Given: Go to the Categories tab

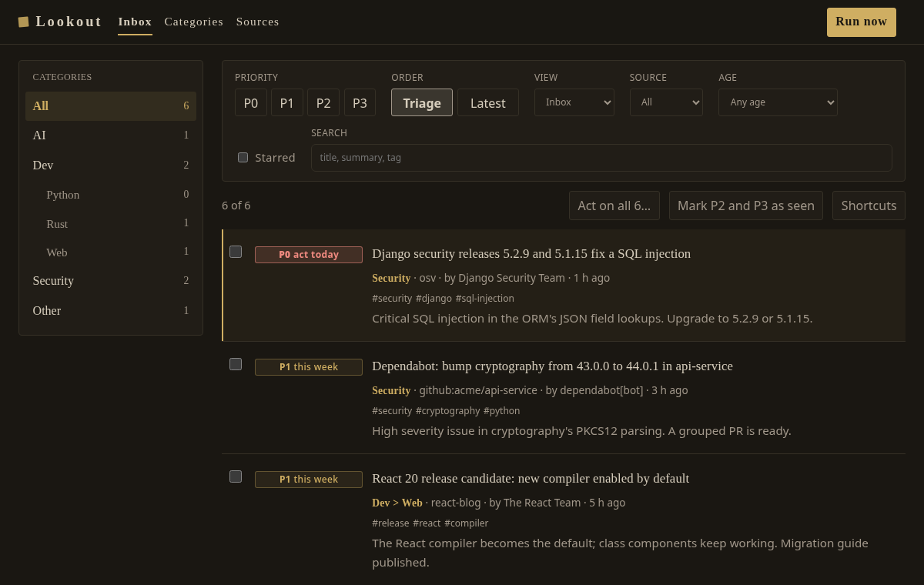Looking at the screenshot, I should (194, 22).
